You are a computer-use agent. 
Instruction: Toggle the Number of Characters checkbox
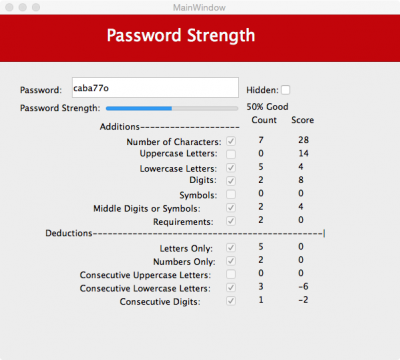(x=231, y=141)
